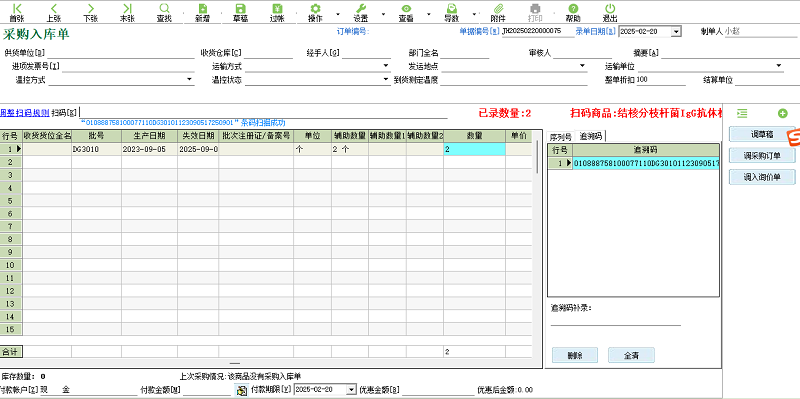
Task: Open the 录单日期 date dropdown
Action: click(x=677, y=32)
